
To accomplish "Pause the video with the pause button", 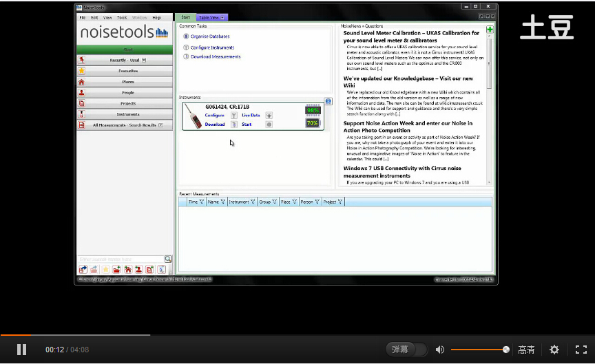I will click(x=21, y=350).
